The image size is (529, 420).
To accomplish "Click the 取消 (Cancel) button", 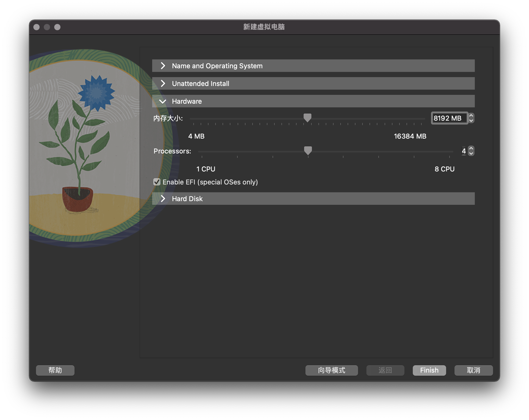I will point(473,370).
